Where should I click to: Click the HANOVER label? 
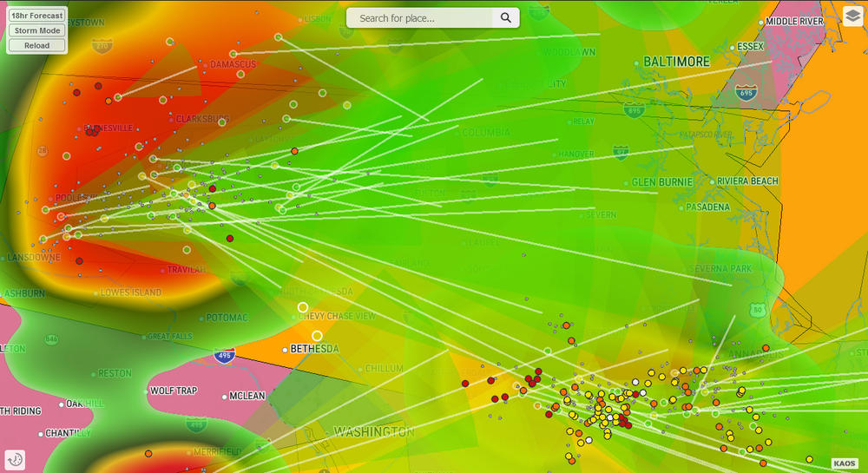pos(575,154)
